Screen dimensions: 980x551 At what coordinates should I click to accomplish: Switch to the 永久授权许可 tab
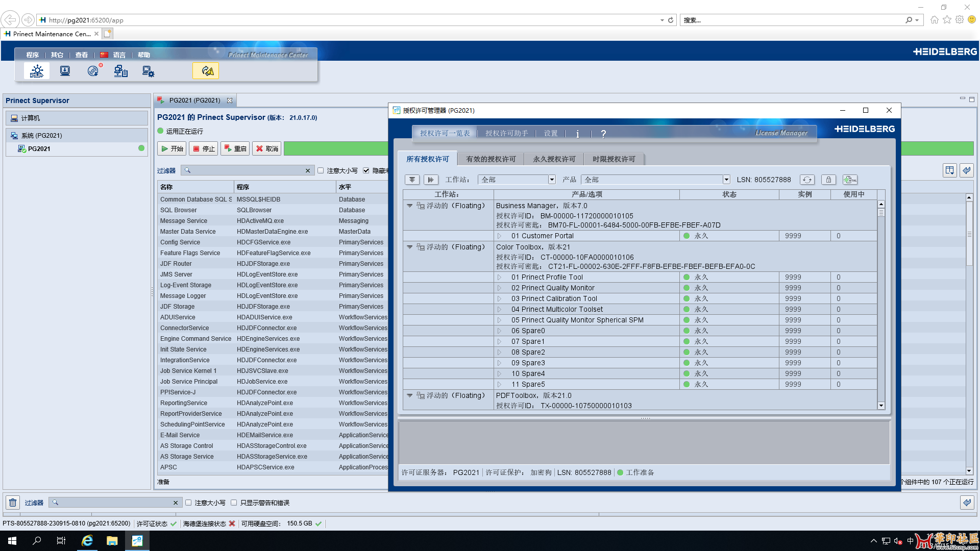pyautogui.click(x=554, y=159)
